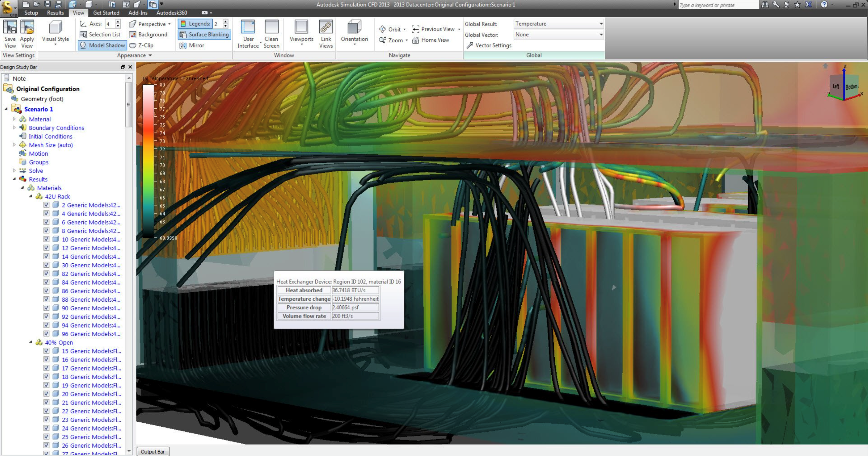Click the Mirror icon
868x456 pixels.
[x=183, y=45]
